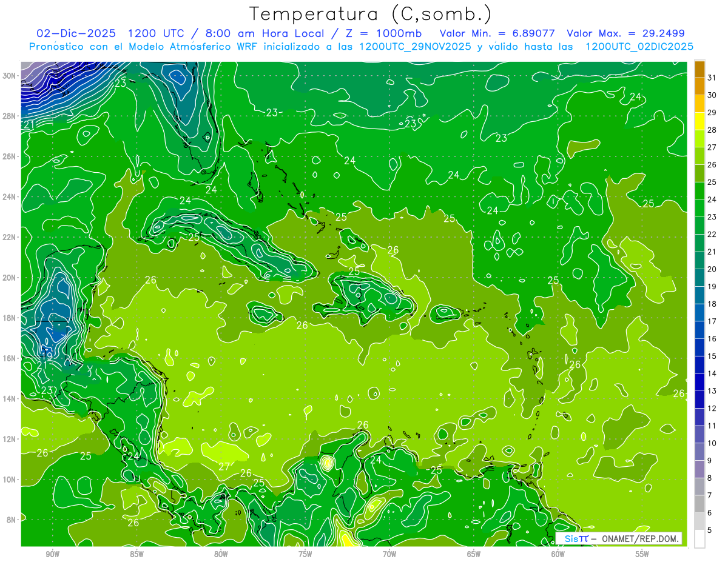Viewport: 728px width, 562px height.
Task: Click the "18" label on the color scale
Action: (712, 304)
